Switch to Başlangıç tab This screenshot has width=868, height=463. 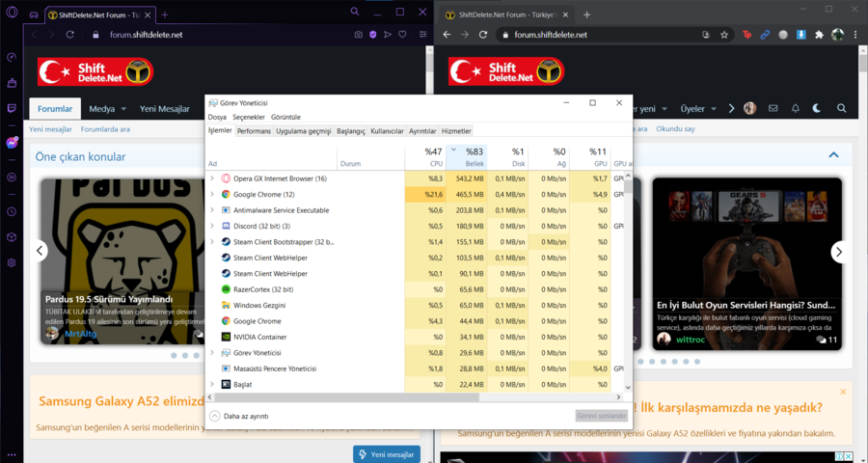(x=351, y=131)
